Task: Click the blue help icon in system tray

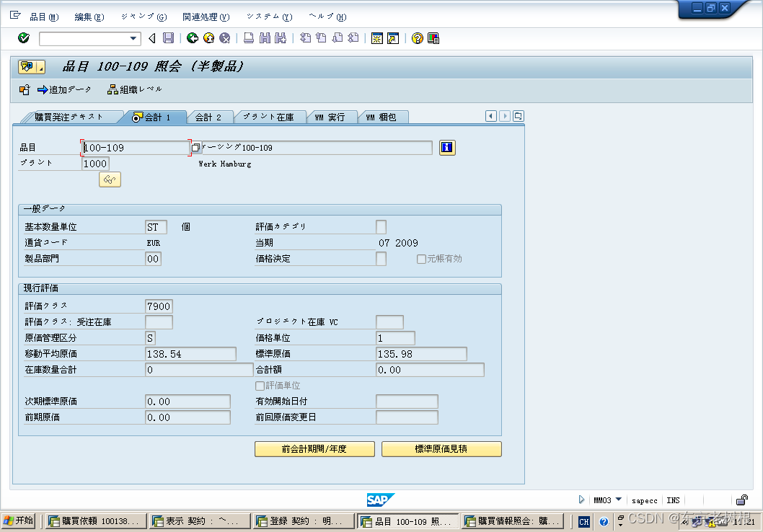Action: tap(604, 522)
